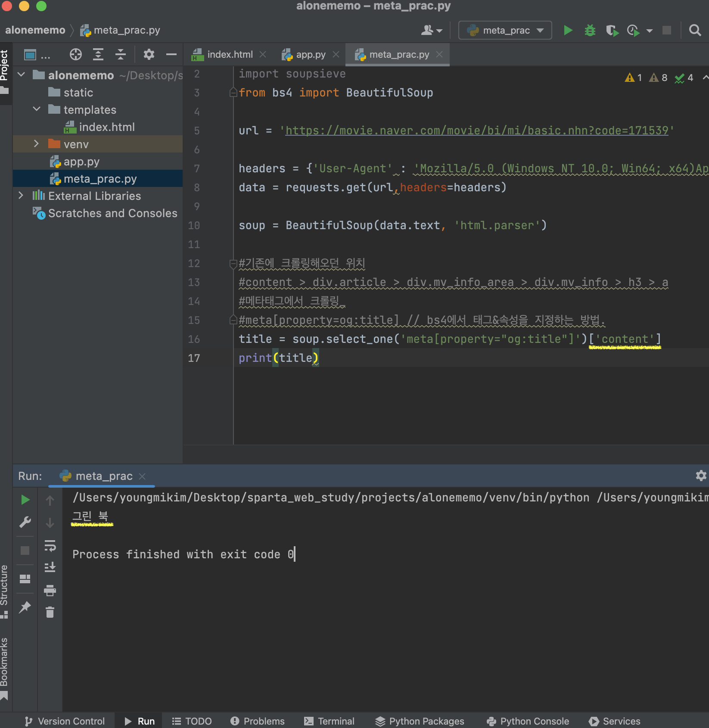The width and height of the screenshot is (709, 728).
Task: Expand inspection widget up arrow
Action: click(705, 78)
